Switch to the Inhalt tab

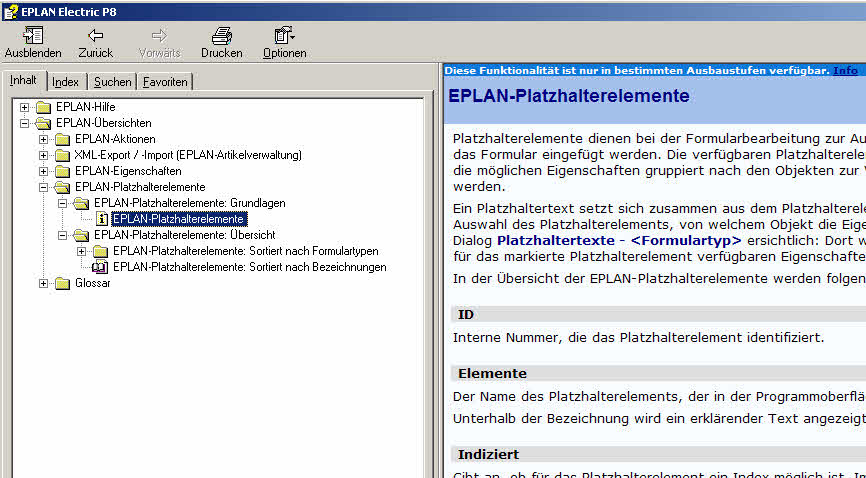click(23, 81)
